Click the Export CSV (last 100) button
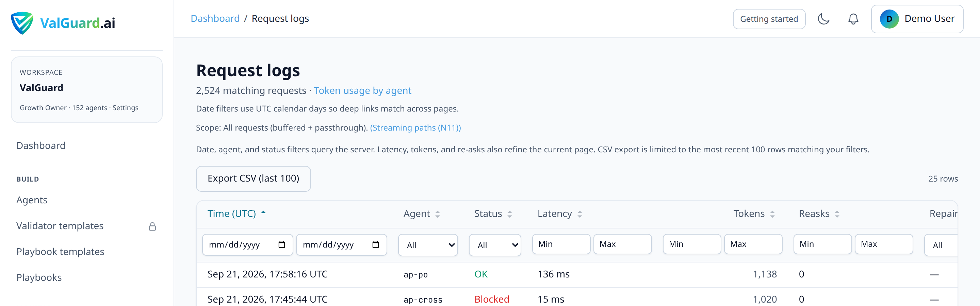The width and height of the screenshot is (980, 306). pos(253,178)
